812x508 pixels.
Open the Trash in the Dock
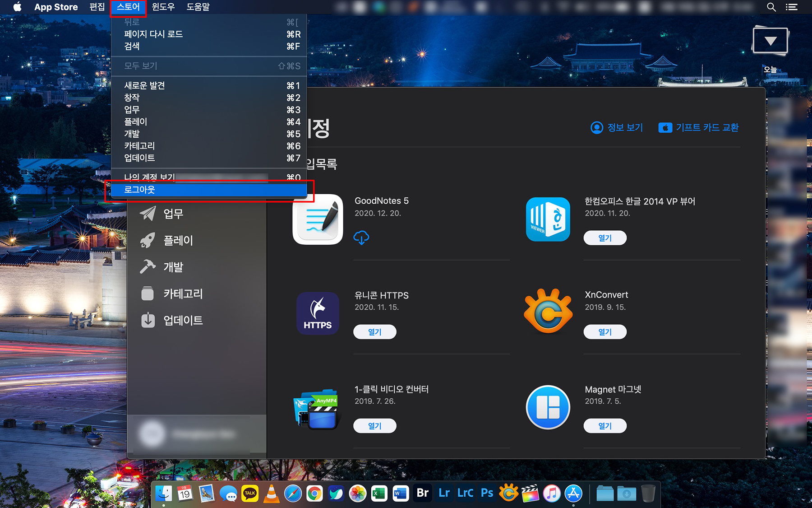pos(648,493)
